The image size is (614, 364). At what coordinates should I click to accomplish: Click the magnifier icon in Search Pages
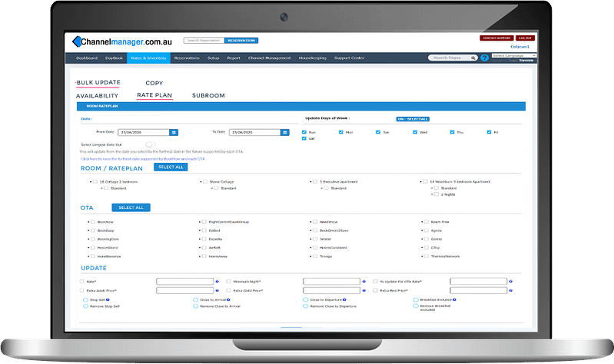(x=473, y=58)
